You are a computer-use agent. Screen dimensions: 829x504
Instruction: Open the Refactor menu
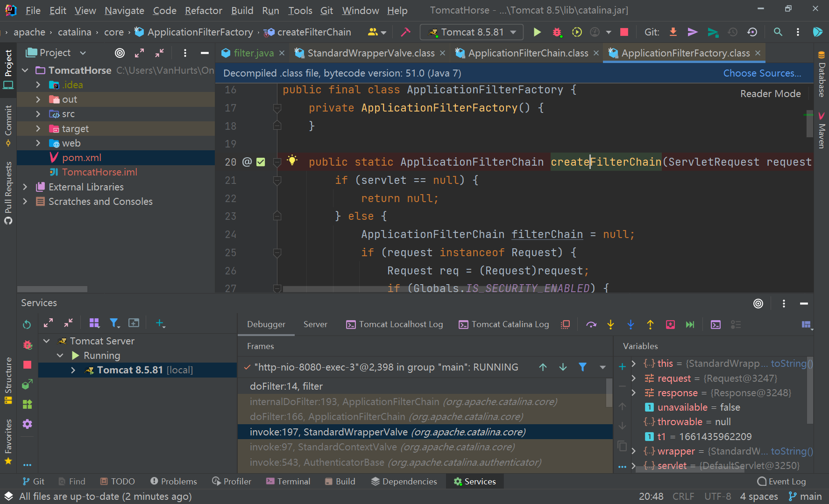(203, 10)
